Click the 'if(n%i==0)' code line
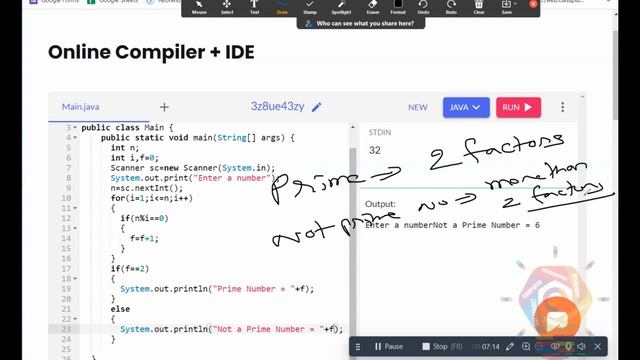 coord(144,218)
